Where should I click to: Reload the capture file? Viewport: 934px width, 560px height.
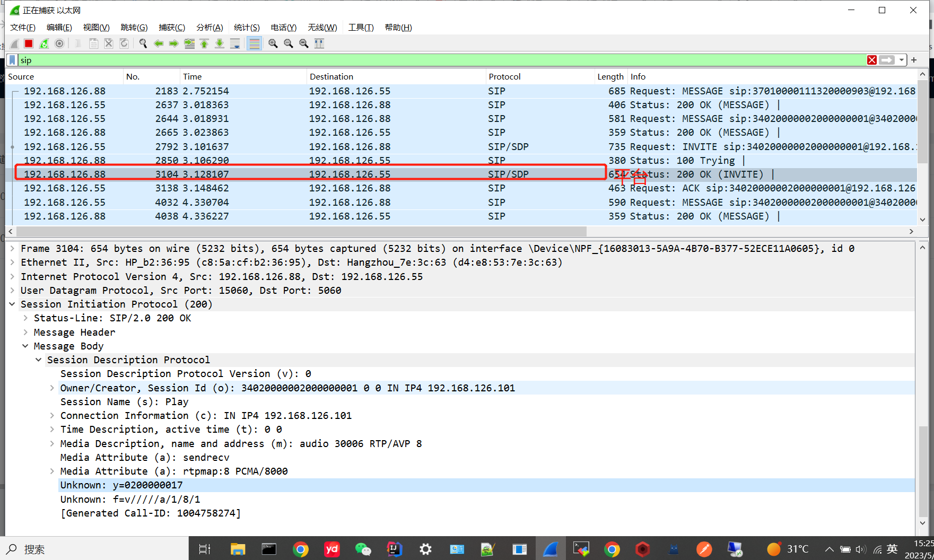[x=124, y=43]
